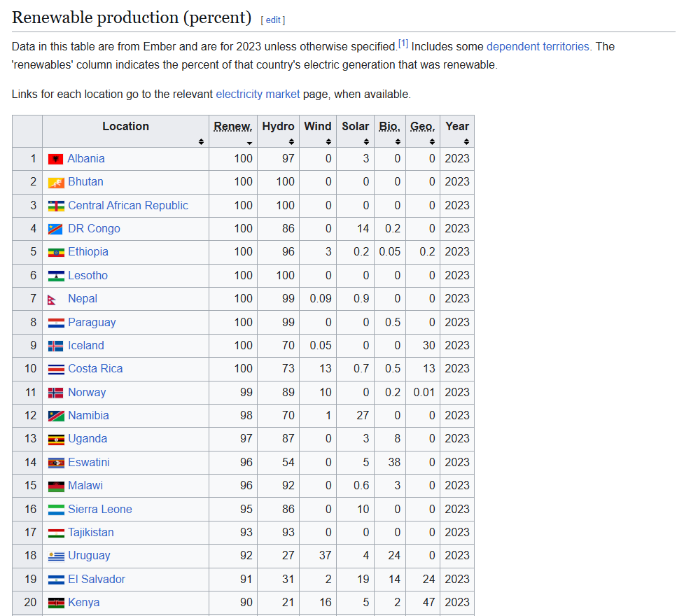
Task: Open the Central African Republic link
Action: [128, 206]
